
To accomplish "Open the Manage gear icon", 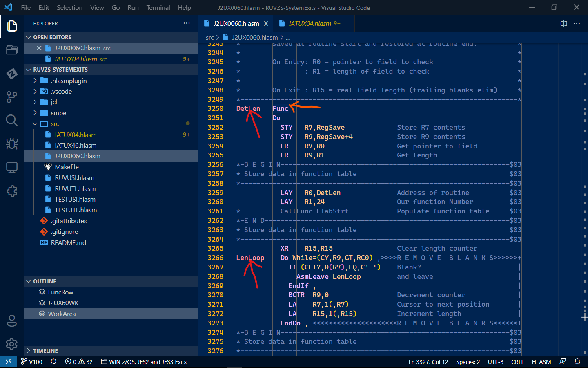I will tap(12, 344).
